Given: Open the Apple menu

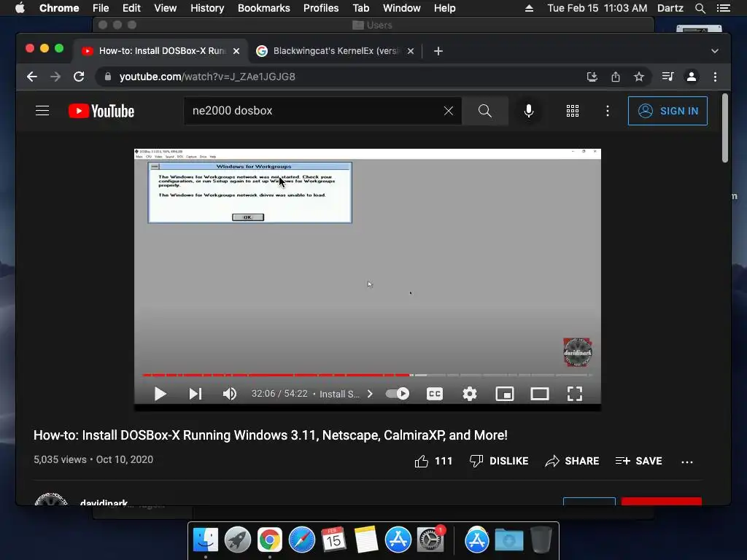Looking at the screenshot, I should click(x=20, y=8).
